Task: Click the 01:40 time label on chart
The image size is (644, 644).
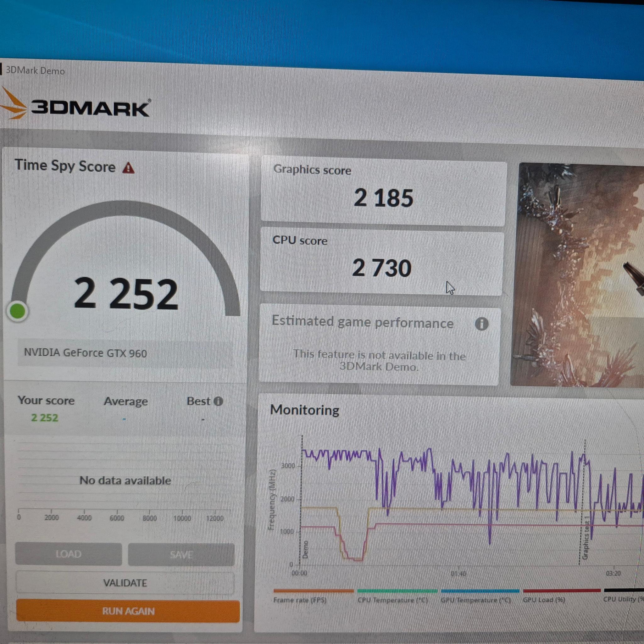Action: pos(458,574)
